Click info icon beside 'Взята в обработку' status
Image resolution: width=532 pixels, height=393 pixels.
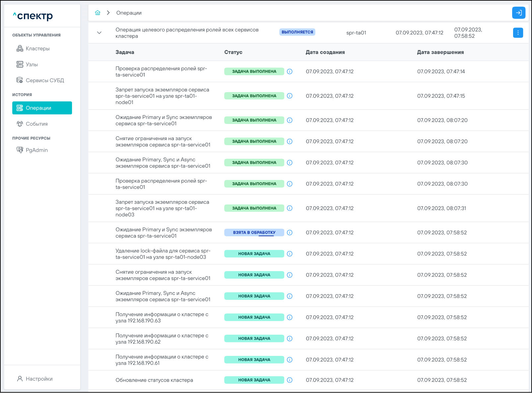[x=290, y=233]
